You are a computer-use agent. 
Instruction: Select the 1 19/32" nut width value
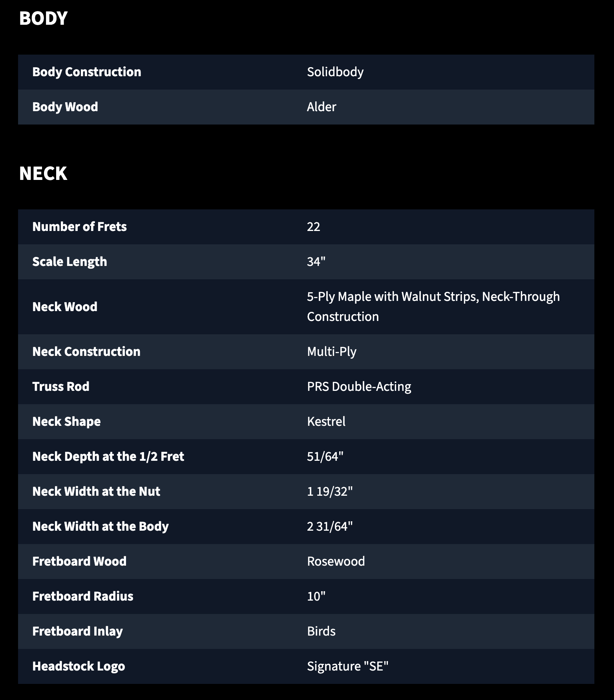tap(330, 491)
